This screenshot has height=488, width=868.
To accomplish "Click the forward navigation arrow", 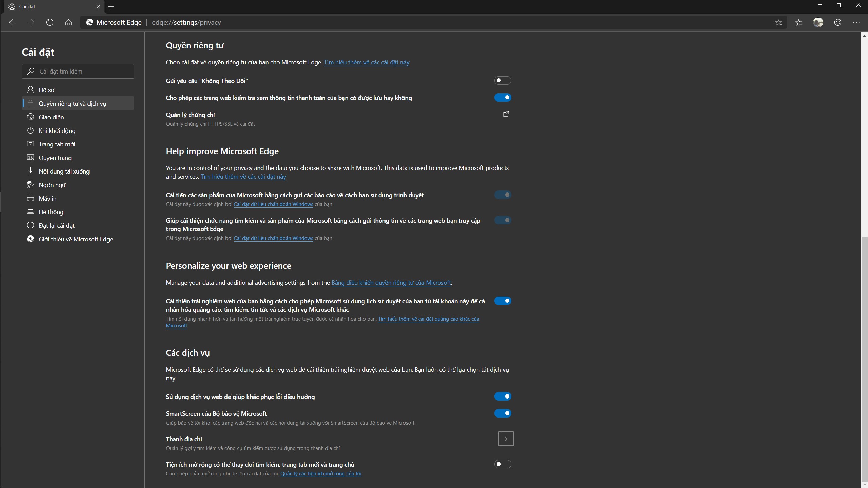I will [31, 22].
